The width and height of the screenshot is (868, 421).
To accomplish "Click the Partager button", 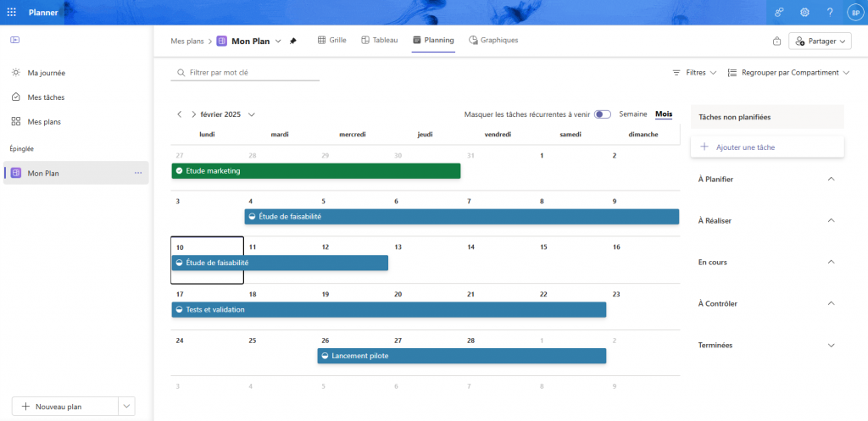I will (x=820, y=41).
